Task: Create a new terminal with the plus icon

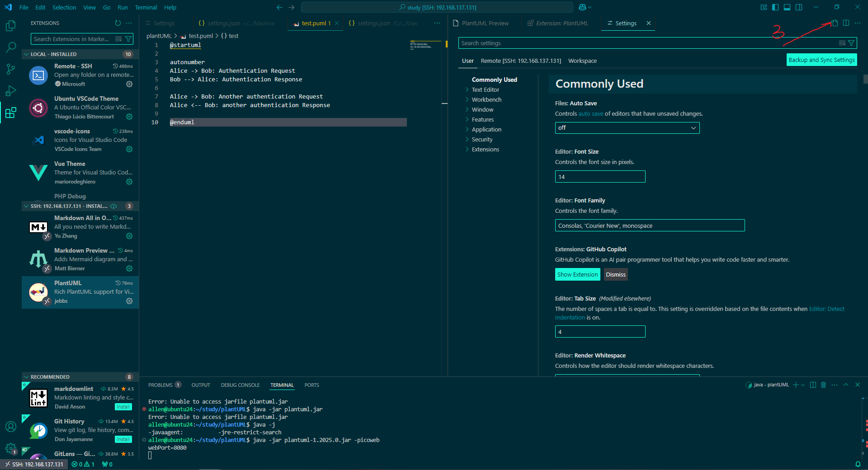Action: 796,385
